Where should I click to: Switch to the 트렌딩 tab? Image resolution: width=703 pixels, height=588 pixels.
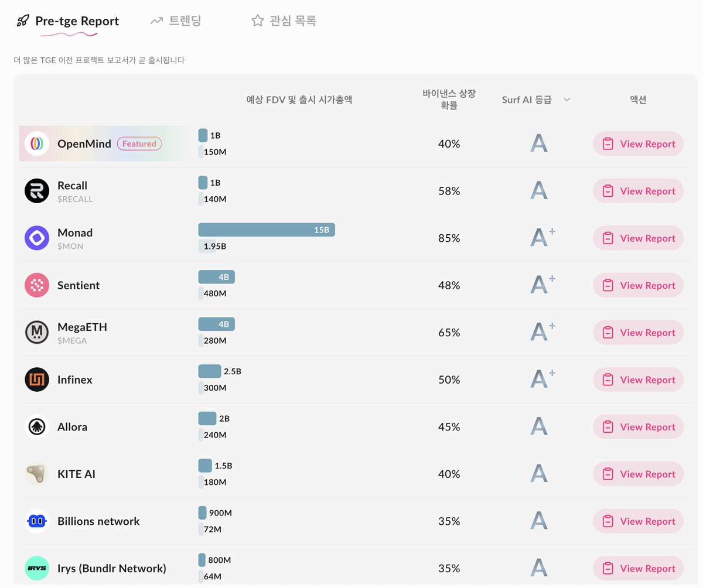(176, 21)
